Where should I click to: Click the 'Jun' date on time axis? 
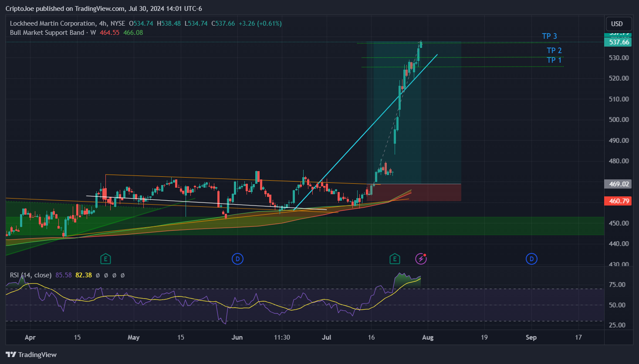click(237, 337)
